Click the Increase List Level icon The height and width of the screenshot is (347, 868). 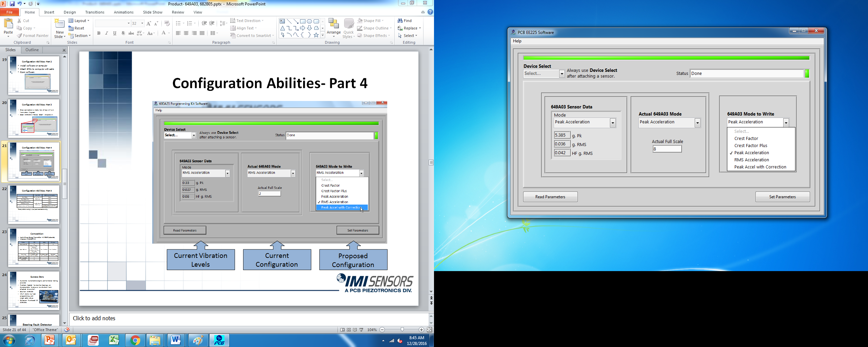click(x=212, y=23)
